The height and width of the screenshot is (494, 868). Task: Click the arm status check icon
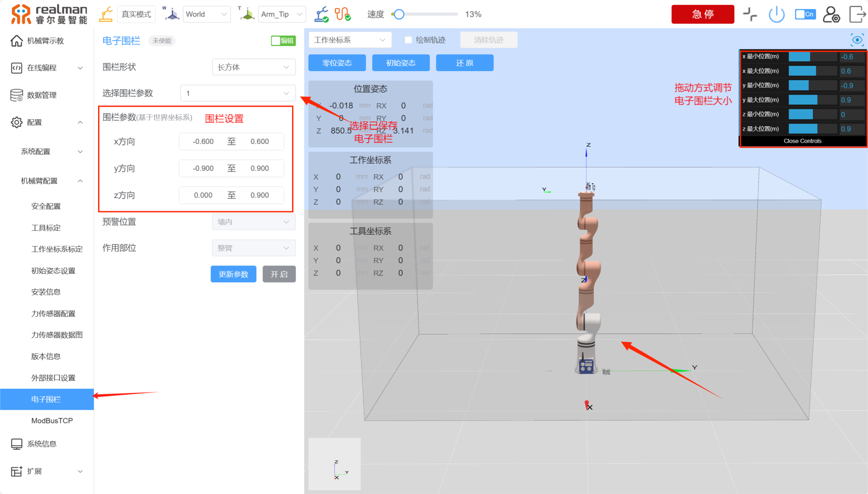[x=322, y=14]
